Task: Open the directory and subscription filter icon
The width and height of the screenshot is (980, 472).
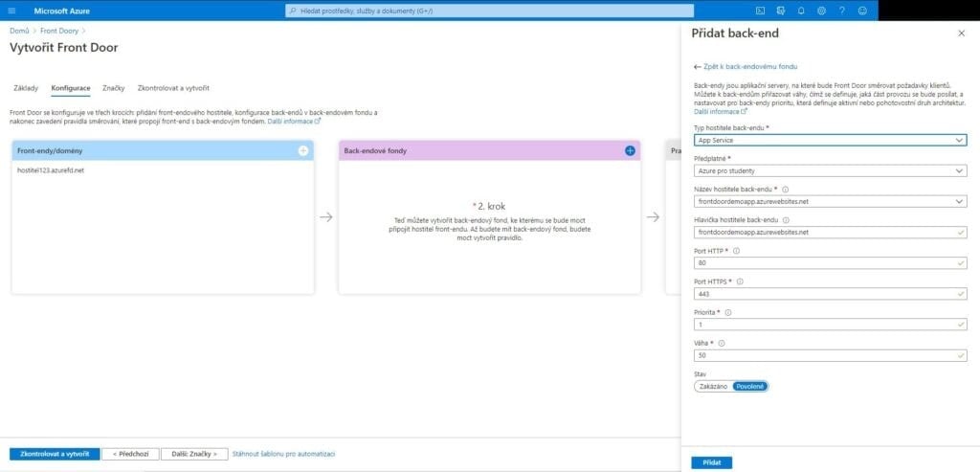Action: [x=781, y=11]
